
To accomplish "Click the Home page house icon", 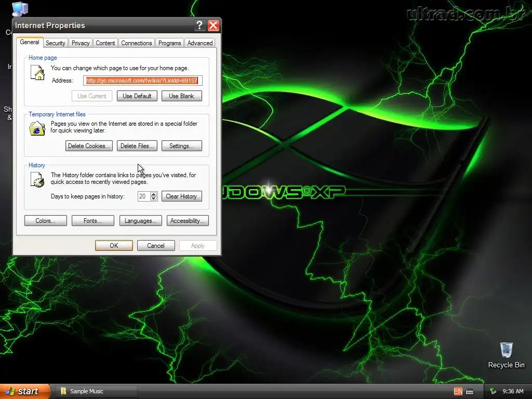I will tap(37, 72).
